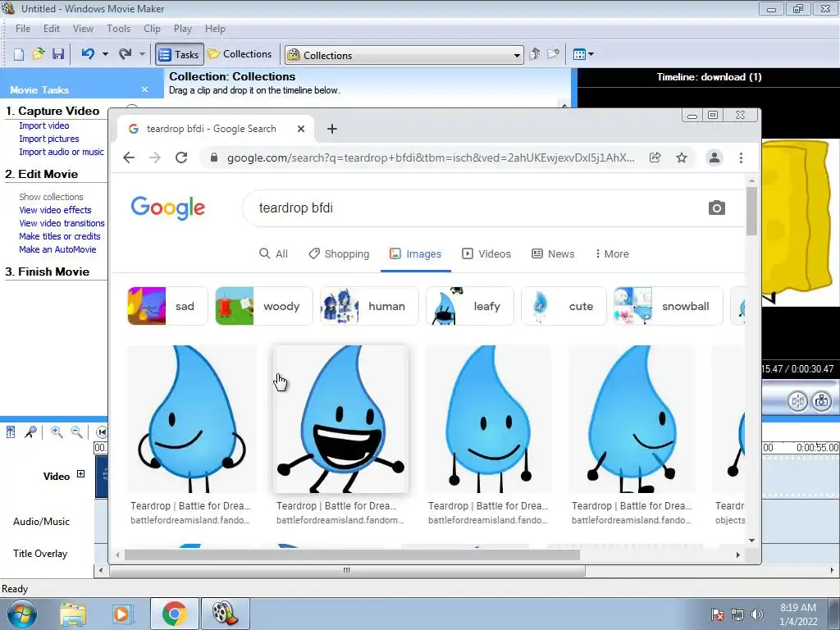Image resolution: width=840 pixels, height=630 pixels.
Task: Toggle the Tasks pane button
Action: point(180,54)
